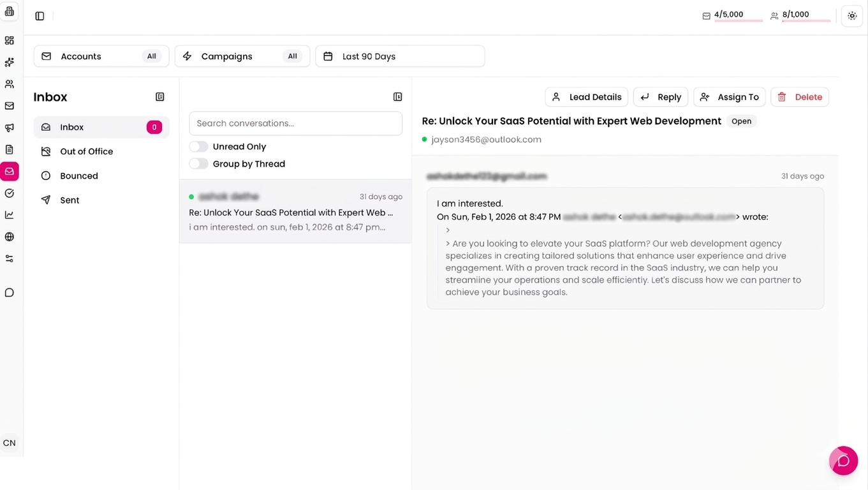Open the contacts icon in left sidebar
868x490 pixels.
9,84
